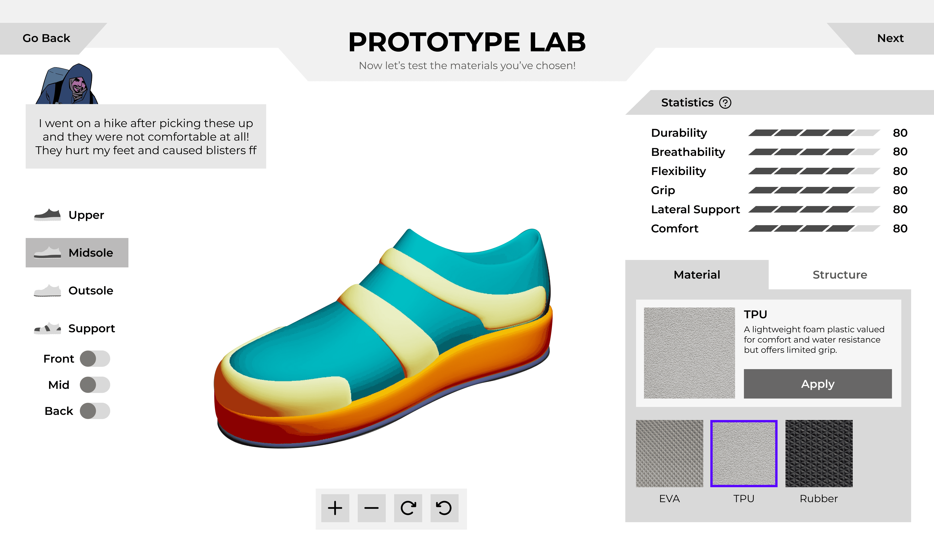Screen dimensions: 934x560
Task: Click Go Back
Action: 46,38
